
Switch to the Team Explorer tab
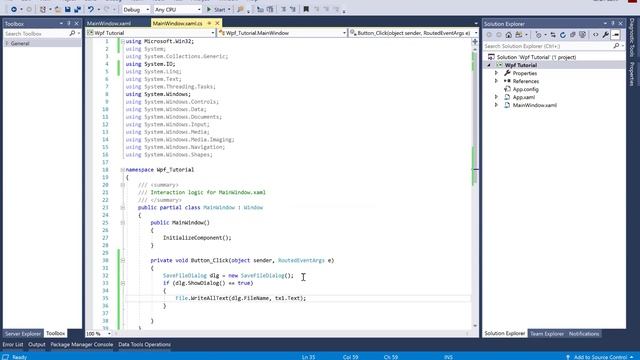(x=547, y=333)
